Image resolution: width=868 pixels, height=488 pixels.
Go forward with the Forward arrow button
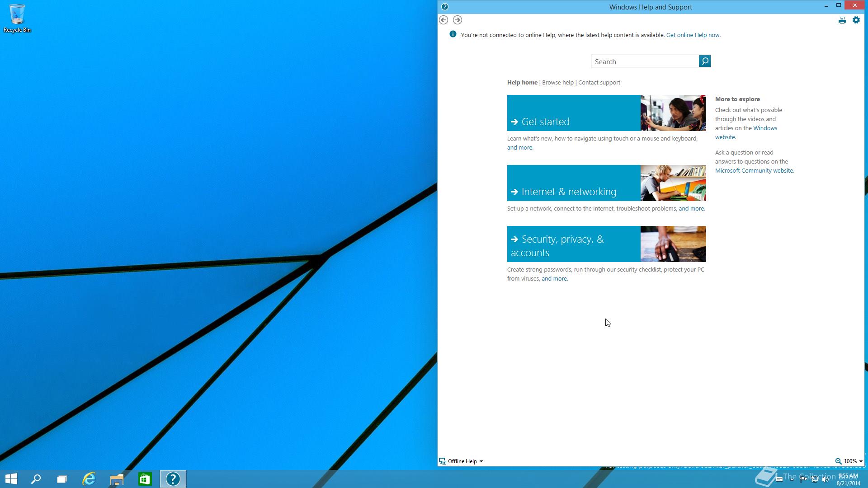(458, 20)
